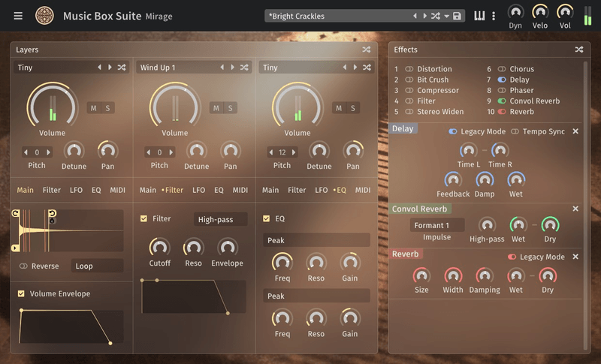Enable the Bit Crush effect
601x364 pixels.
tap(409, 80)
